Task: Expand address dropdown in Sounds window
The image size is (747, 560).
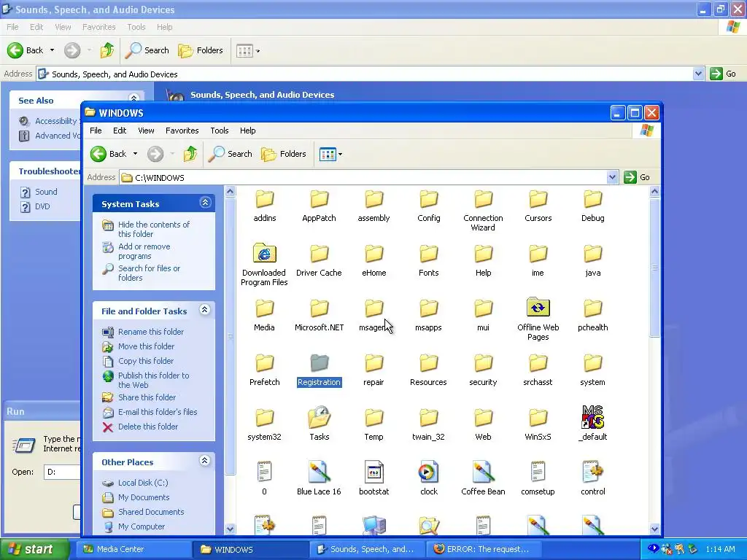Action: (x=698, y=74)
